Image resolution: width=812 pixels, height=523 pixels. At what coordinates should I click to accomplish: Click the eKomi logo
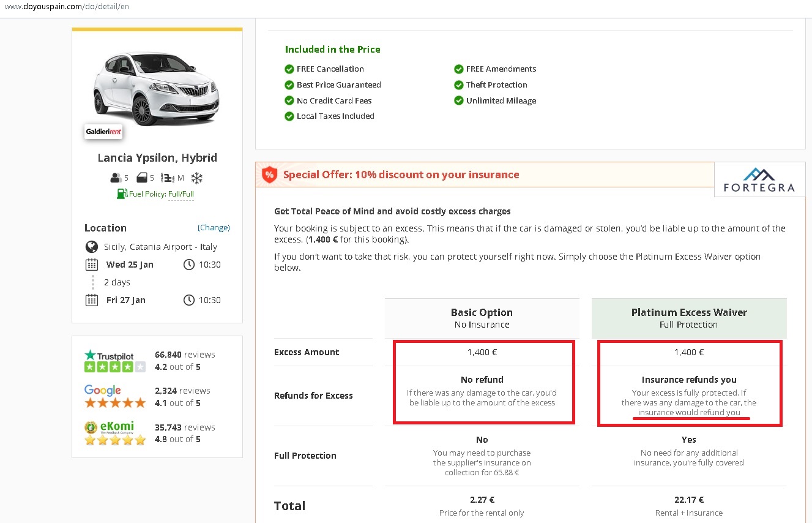pos(109,427)
